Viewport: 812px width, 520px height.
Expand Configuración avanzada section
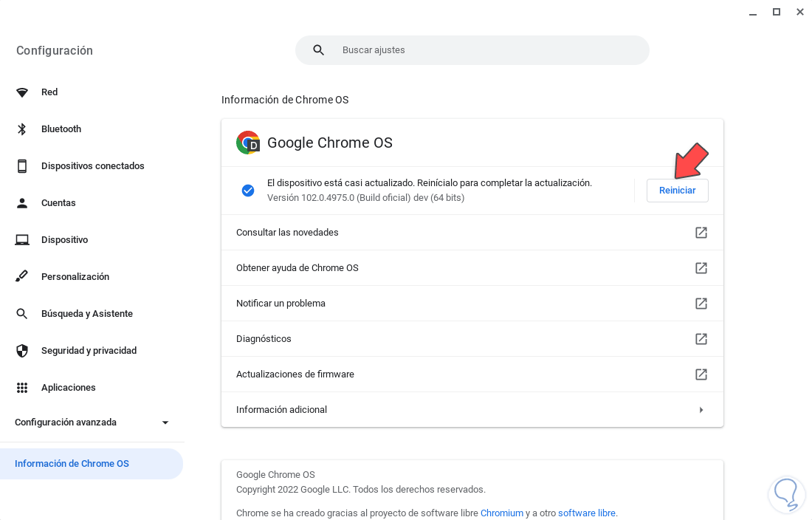click(165, 422)
